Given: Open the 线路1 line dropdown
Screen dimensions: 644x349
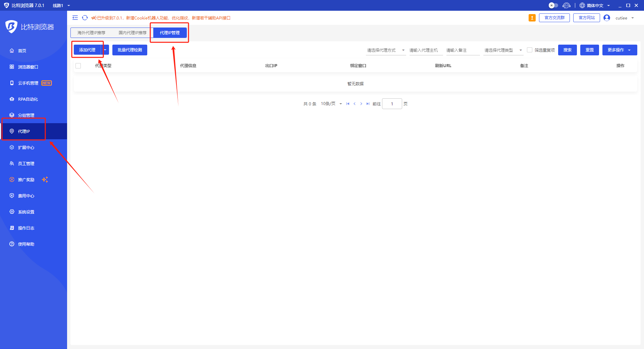Looking at the screenshot, I should click(61, 5).
